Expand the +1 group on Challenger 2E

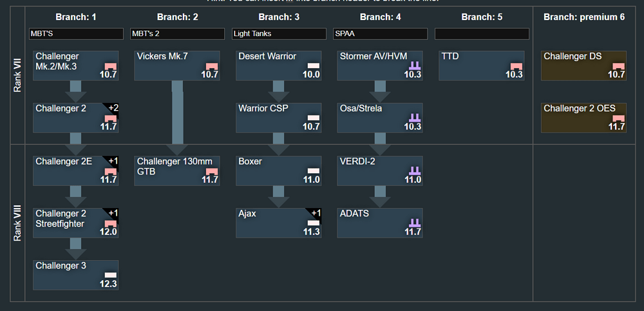pos(113,161)
